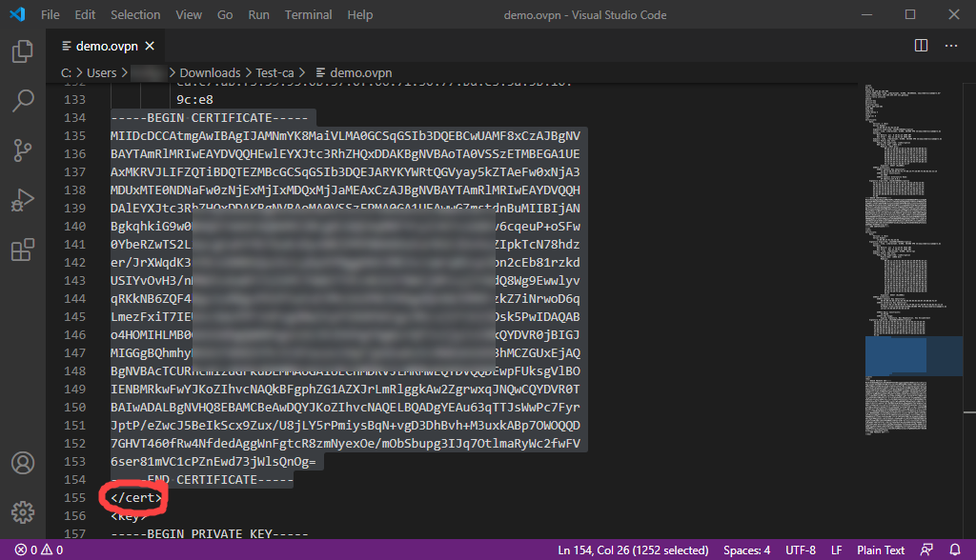The width and height of the screenshot is (976, 560).
Task: Open the errors and warnings status indicator
Action: [29, 550]
